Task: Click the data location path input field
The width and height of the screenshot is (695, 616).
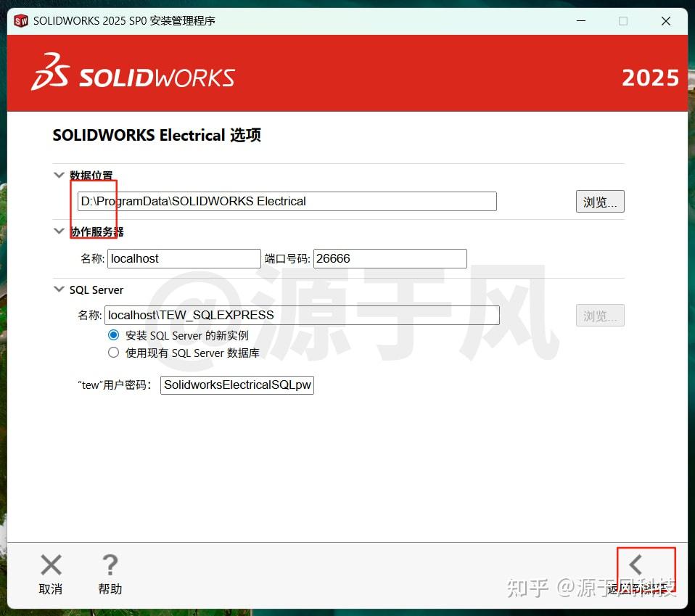Action: pyautogui.click(x=286, y=201)
